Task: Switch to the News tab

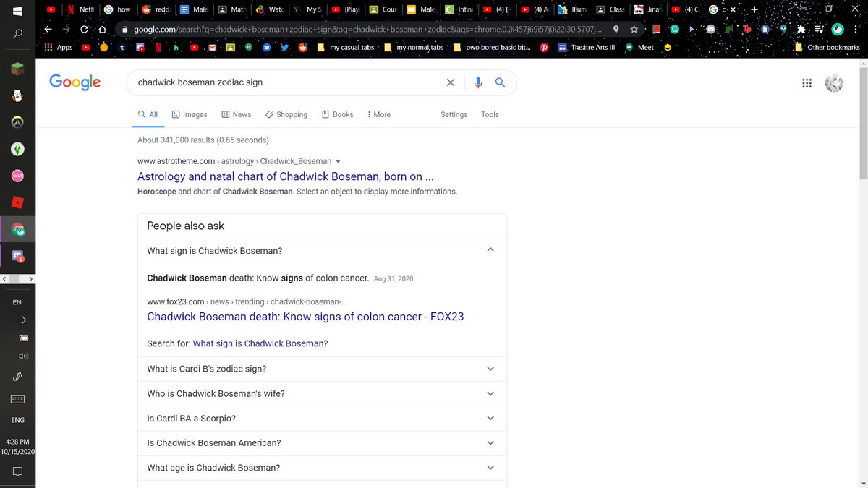Action: (237, 114)
